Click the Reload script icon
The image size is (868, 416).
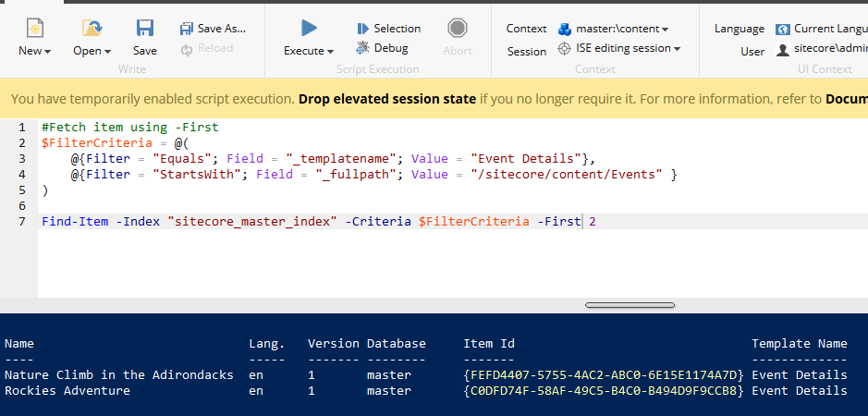(x=188, y=48)
